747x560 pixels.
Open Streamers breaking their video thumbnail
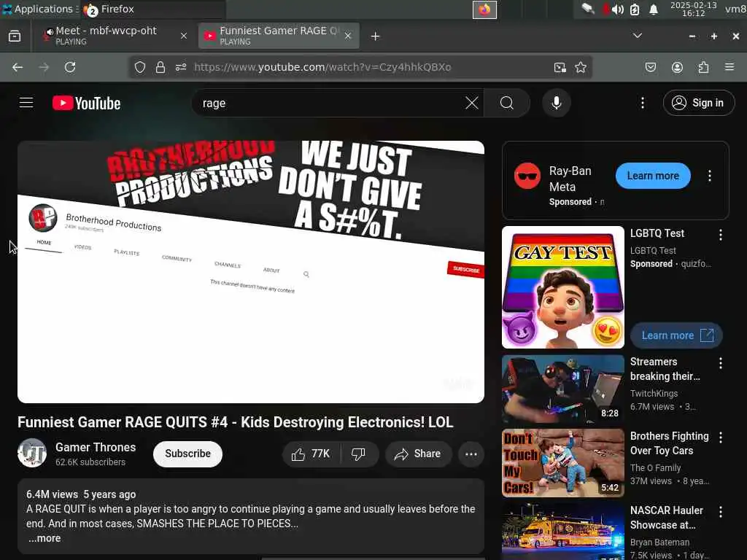point(562,389)
